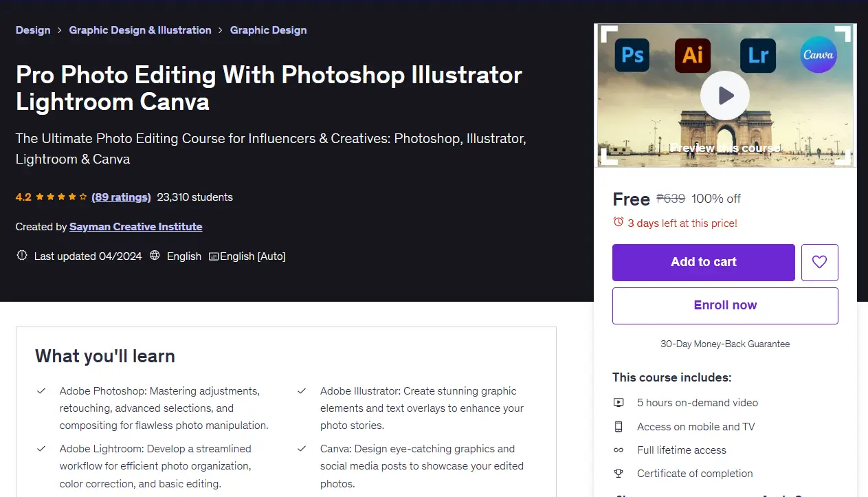868x497 pixels.
Task: Click the course subtitle description
Action: tap(271, 148)
